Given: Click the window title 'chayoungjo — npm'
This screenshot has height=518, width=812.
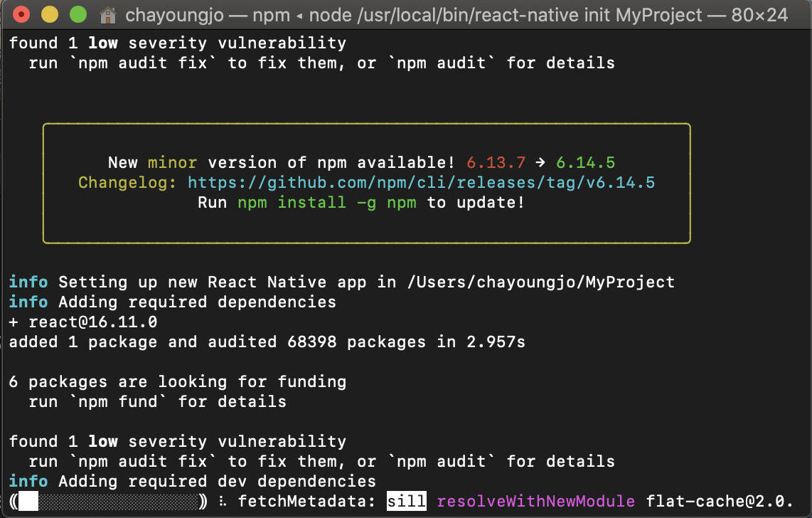Looking at the screenshot, I should (207, 15).
